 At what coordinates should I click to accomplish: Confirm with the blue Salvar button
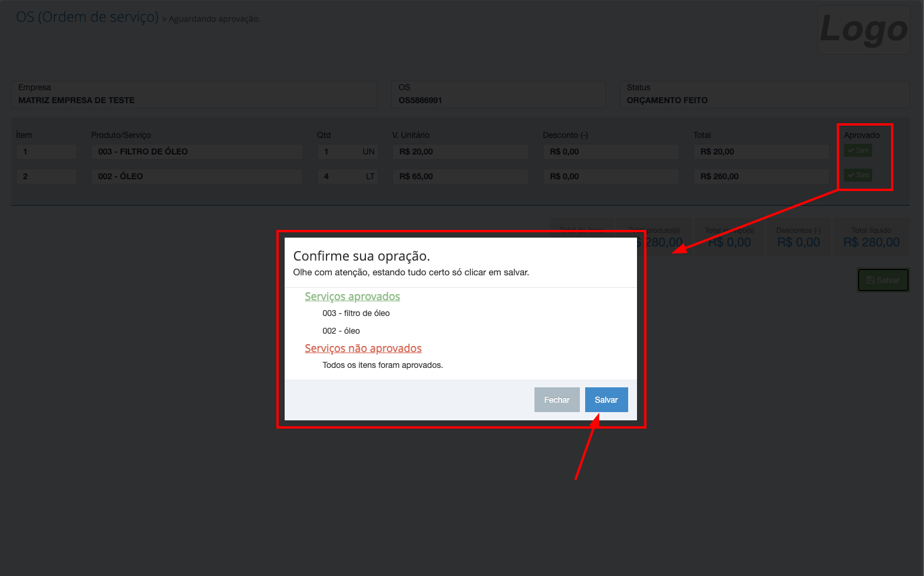point(606,400)
